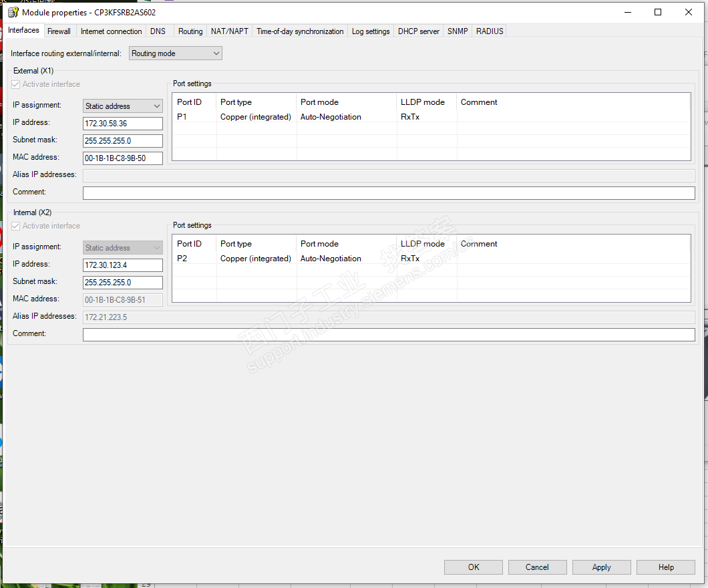Click the Cancel button

[537, 567]
